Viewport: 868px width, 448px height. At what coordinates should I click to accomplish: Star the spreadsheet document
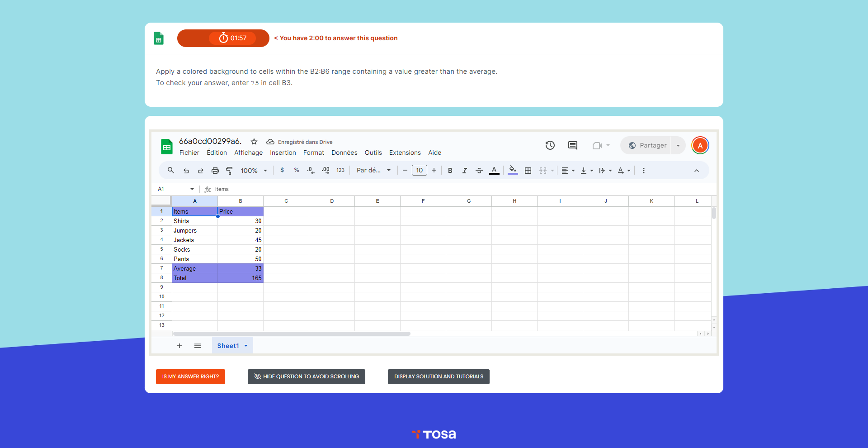(254, 142)
